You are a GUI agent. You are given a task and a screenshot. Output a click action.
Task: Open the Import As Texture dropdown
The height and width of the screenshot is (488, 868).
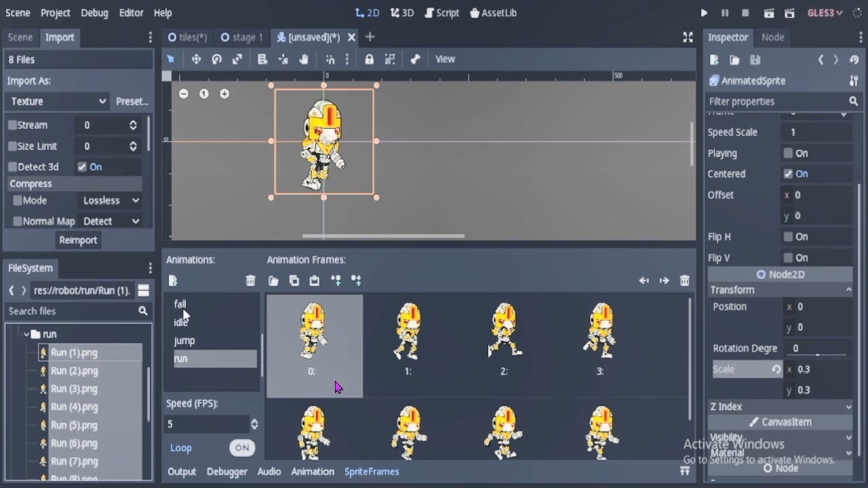[57, 102]
